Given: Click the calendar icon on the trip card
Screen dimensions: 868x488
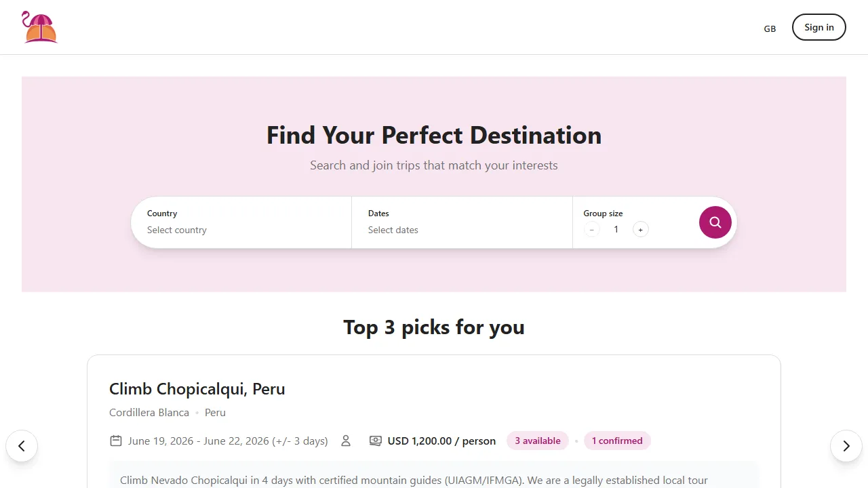Looking at the screenshot, I should [115, 441].
